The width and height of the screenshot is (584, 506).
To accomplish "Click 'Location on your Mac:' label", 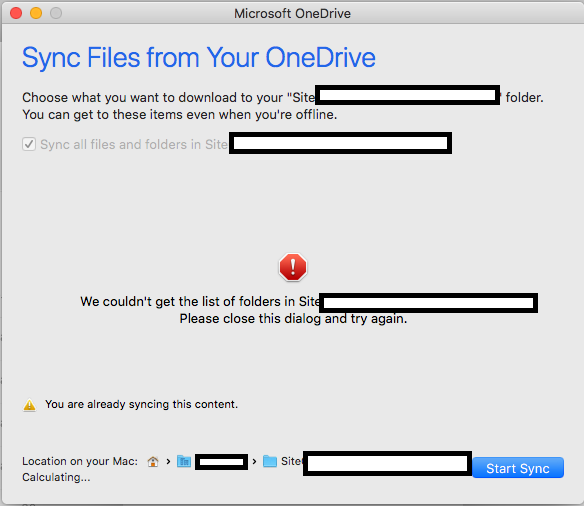I will point(80,461).
